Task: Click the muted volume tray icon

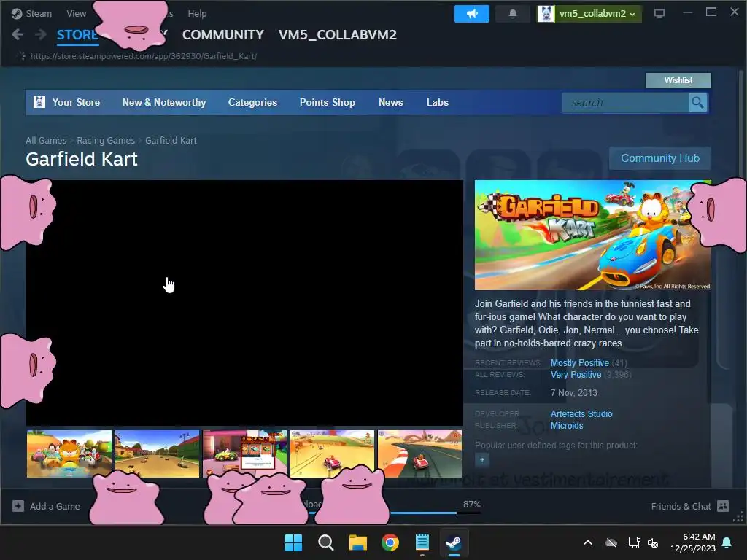Action: [653, 542]
